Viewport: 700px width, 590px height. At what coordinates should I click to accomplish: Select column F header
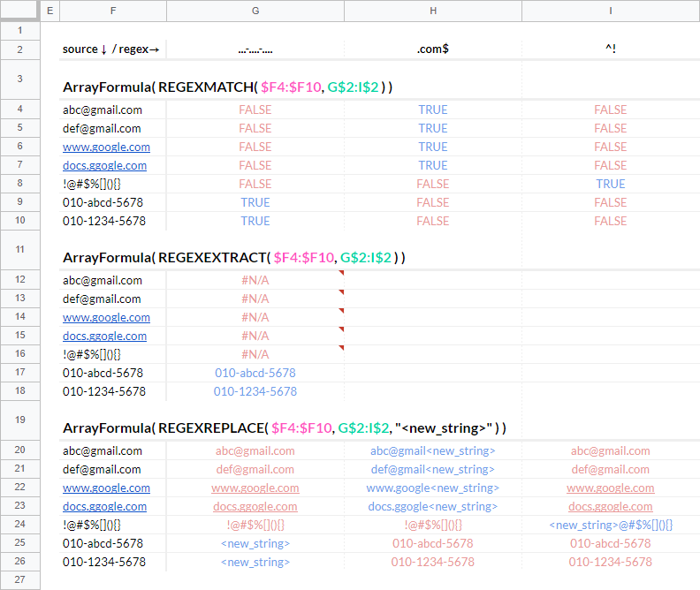click(113, 11)
